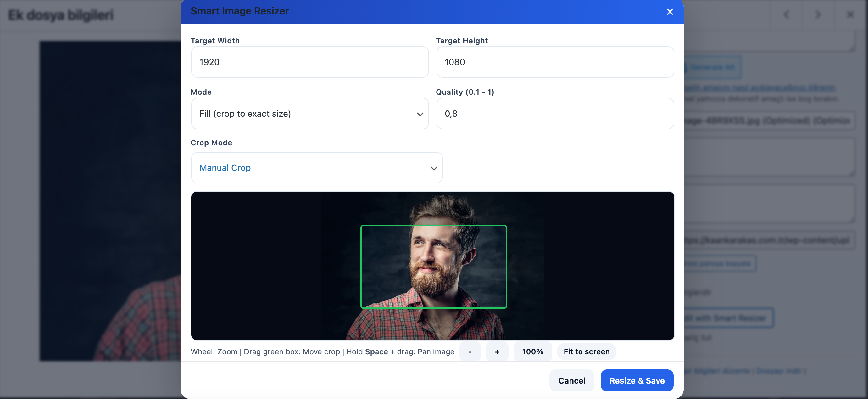868x399 pixels.
Task: Go to next attachment arrow
Action: click(x=818, y=14)
